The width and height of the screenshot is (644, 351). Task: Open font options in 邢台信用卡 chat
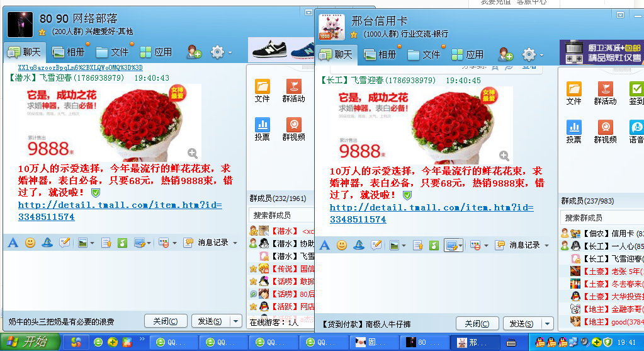tap(325, 245)
